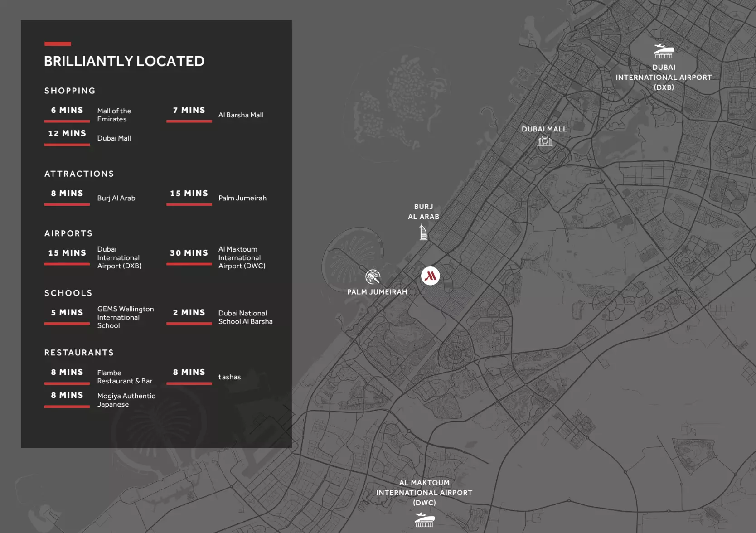Select 'Dubai National School Al Barsha' entry

245,317
